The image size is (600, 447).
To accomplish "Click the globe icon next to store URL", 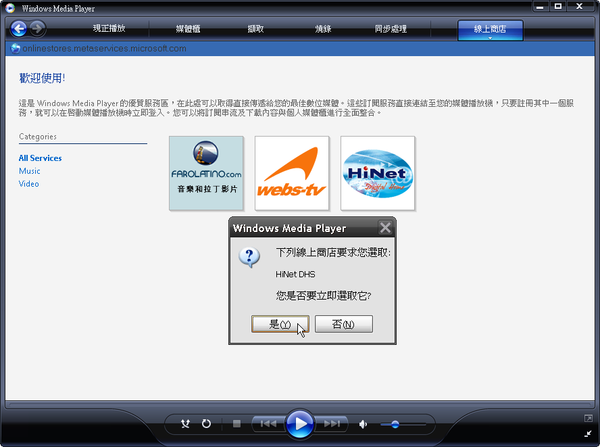I will (x=15, y=49).
